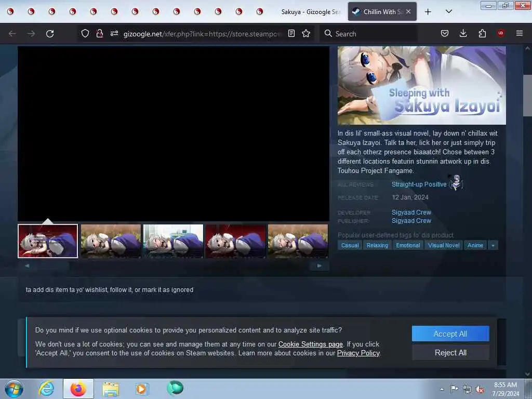Click the padlock site security icon
This screenshot has width=532, height=399.
pos(100,33)
